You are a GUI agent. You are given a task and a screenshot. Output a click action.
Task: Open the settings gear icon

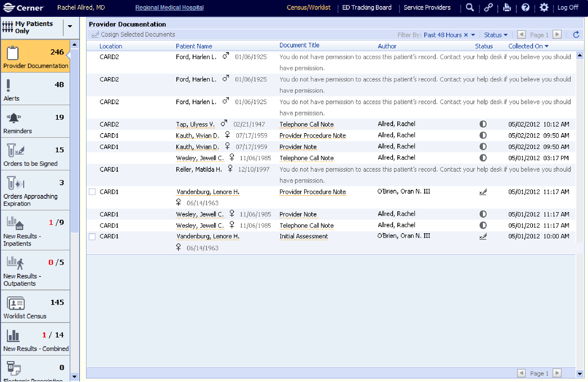click(544, 7)
